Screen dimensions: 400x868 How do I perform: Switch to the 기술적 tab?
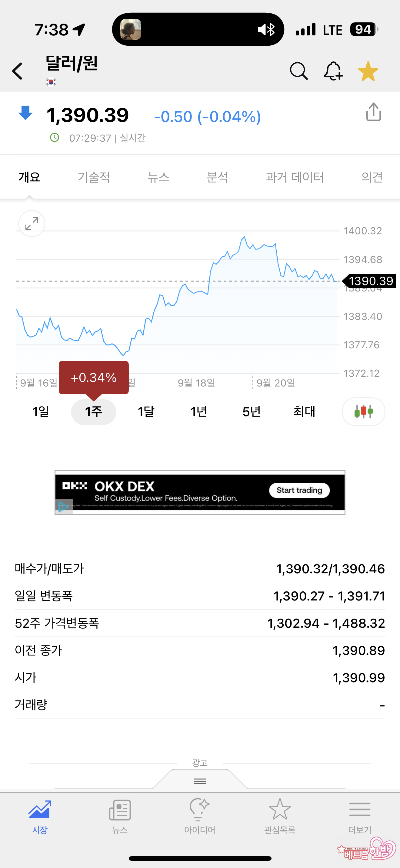coord(94,177)
